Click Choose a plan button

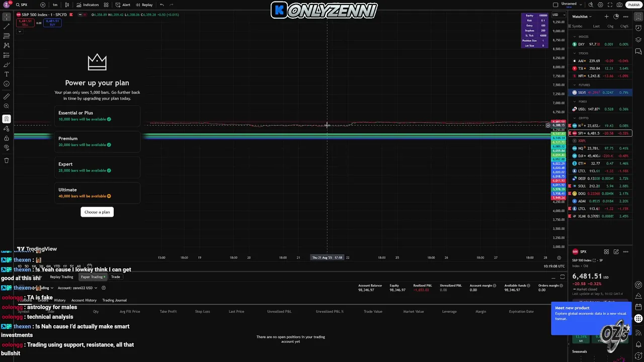pos(97,212)
